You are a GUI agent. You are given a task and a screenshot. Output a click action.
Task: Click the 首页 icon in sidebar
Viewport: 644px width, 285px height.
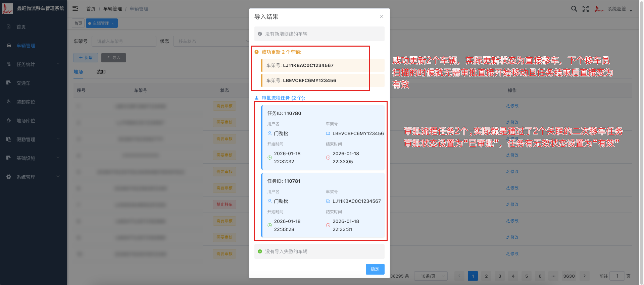tap(9, 26)
